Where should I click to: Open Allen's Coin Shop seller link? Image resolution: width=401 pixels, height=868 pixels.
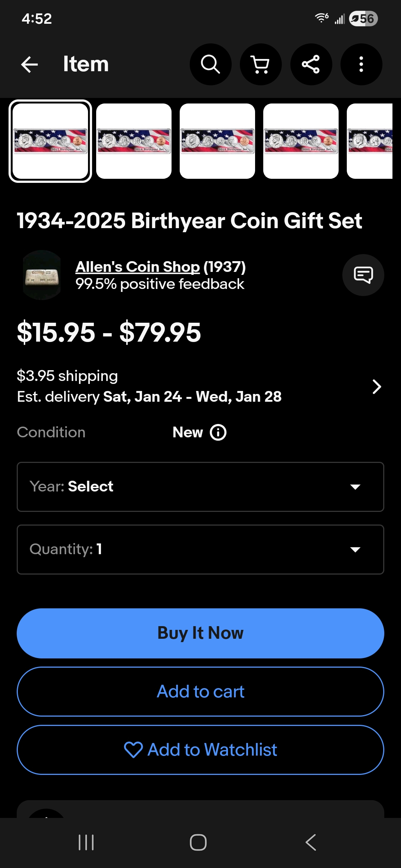coord(137,267)
